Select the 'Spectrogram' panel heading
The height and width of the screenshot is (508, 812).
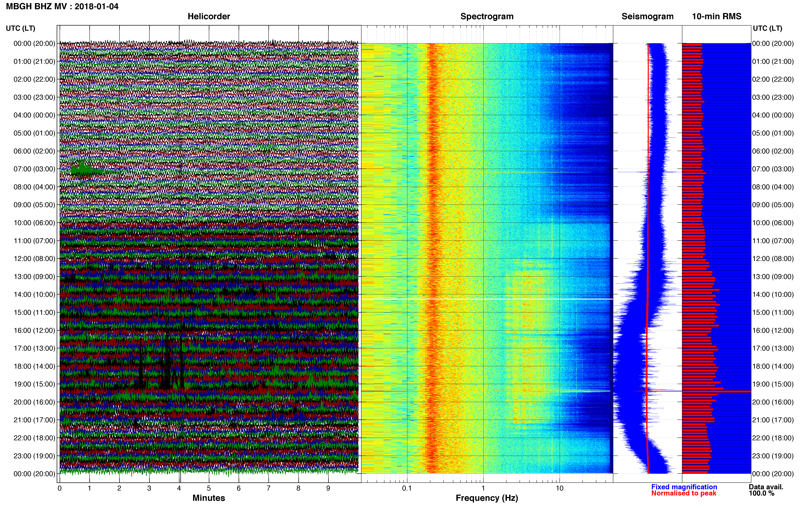click(x=487, y=16)
